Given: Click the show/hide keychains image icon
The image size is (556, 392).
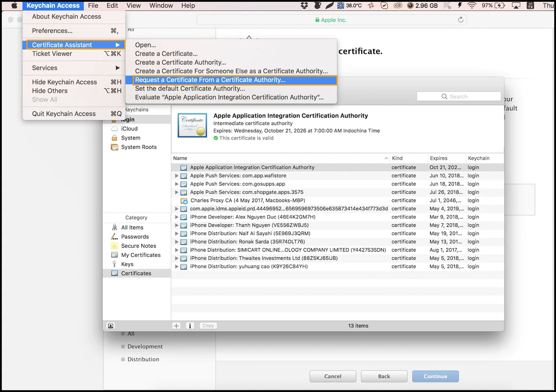Looking at the screenshot, I should 110,326.
